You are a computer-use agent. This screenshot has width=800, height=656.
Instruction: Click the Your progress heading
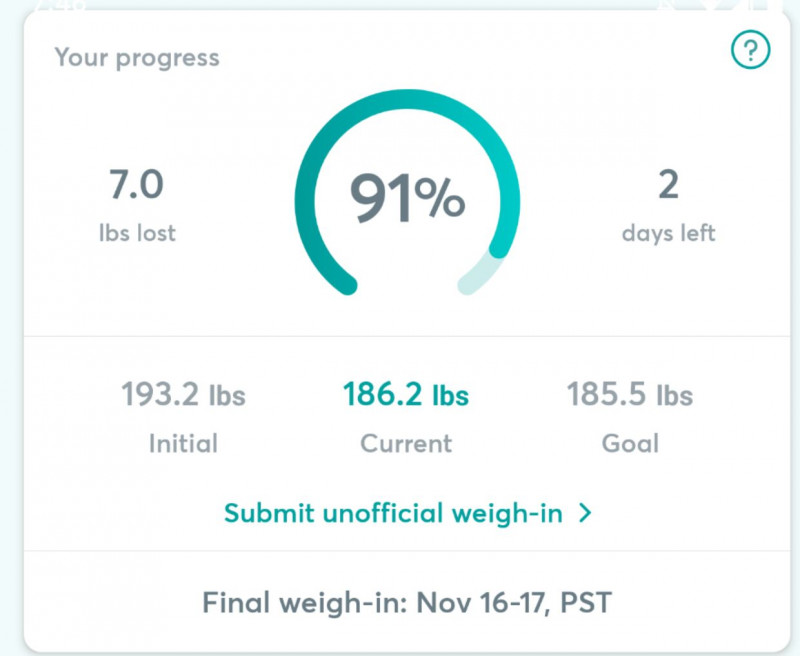pyautogui.click(x=137, y=58)
